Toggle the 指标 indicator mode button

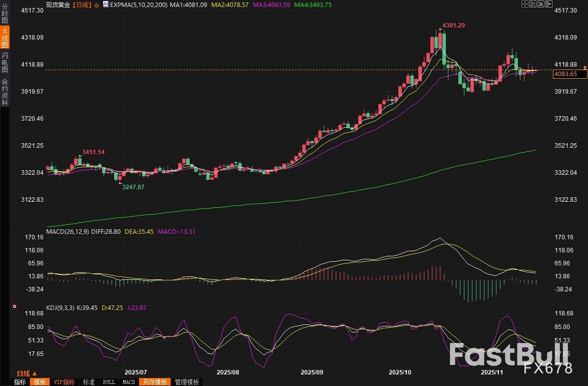point(20,382)
